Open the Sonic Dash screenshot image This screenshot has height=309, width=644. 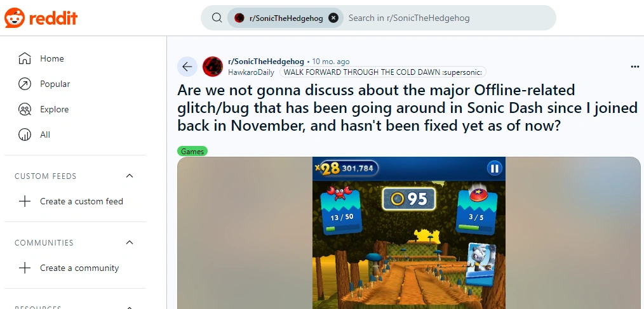[x=408, y=233]
